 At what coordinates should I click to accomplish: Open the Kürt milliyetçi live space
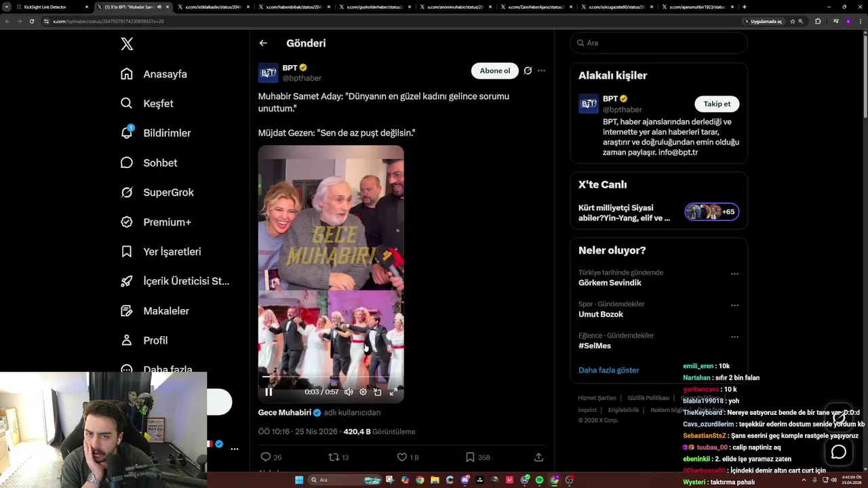(658, 212)
